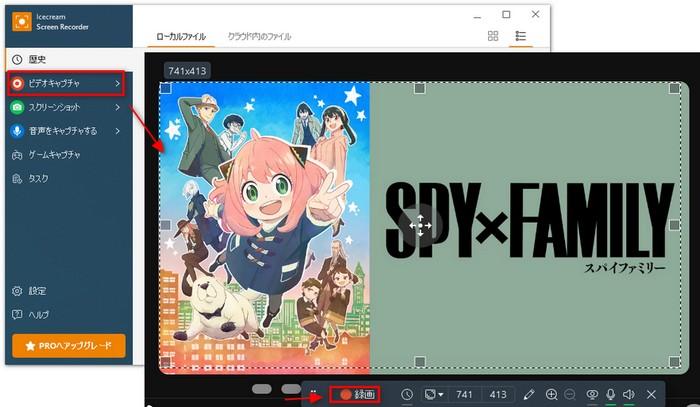The width and height of the screenshot is (700, 407).
Task: Click the Icecream Screen Recorder logo
Action: pos(22,21)
